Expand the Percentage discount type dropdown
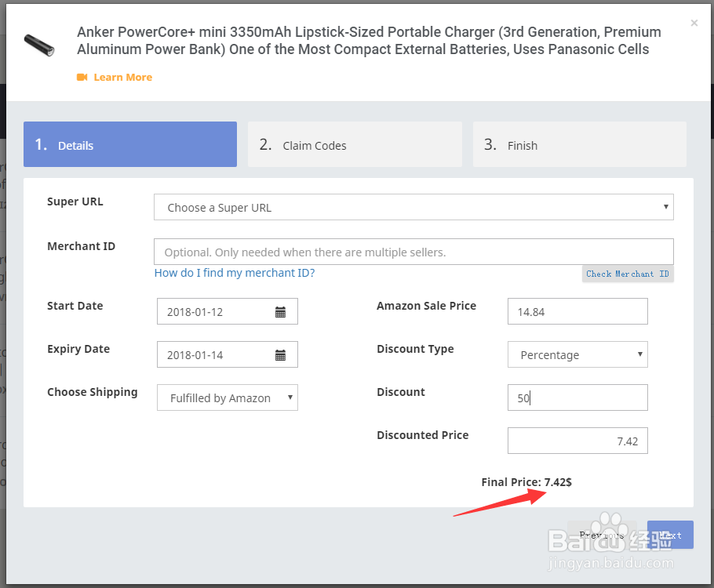714x588 pixels. coord(577,354)
